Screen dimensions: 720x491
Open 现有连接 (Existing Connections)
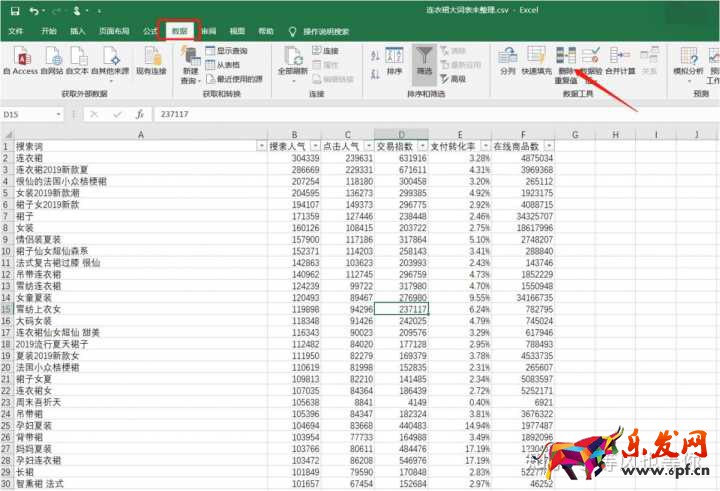pos(151,59)
